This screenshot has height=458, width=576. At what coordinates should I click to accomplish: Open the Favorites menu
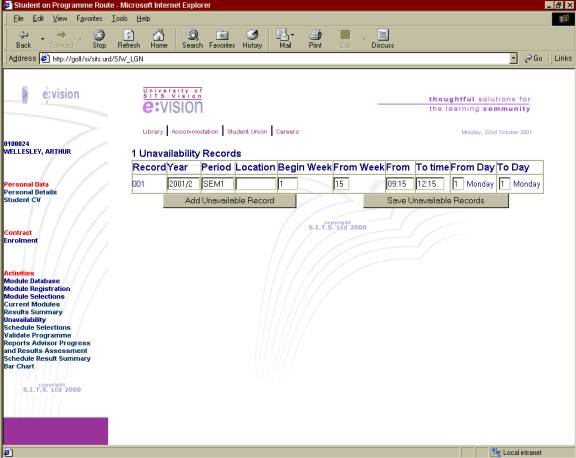pos(89,18)
